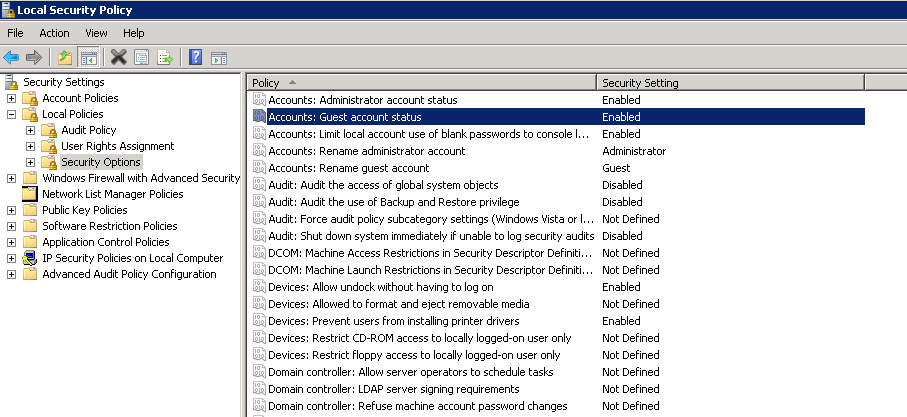The width and height of the screenshot is (907, 417).
Task: Select Network List Manager Policies folder
Action: pos(112,194)
